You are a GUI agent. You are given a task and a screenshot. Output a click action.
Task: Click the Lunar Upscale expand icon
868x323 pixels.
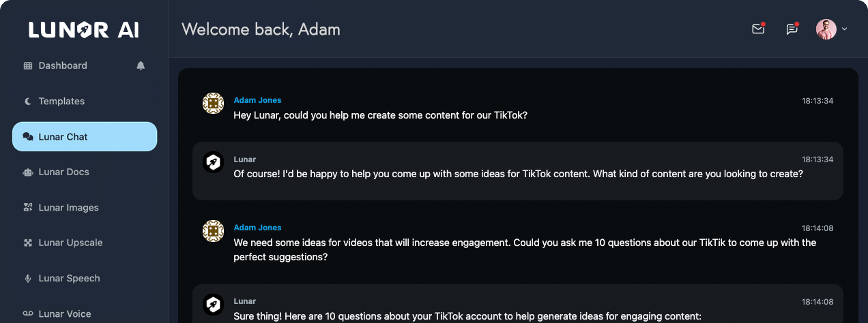28,243
